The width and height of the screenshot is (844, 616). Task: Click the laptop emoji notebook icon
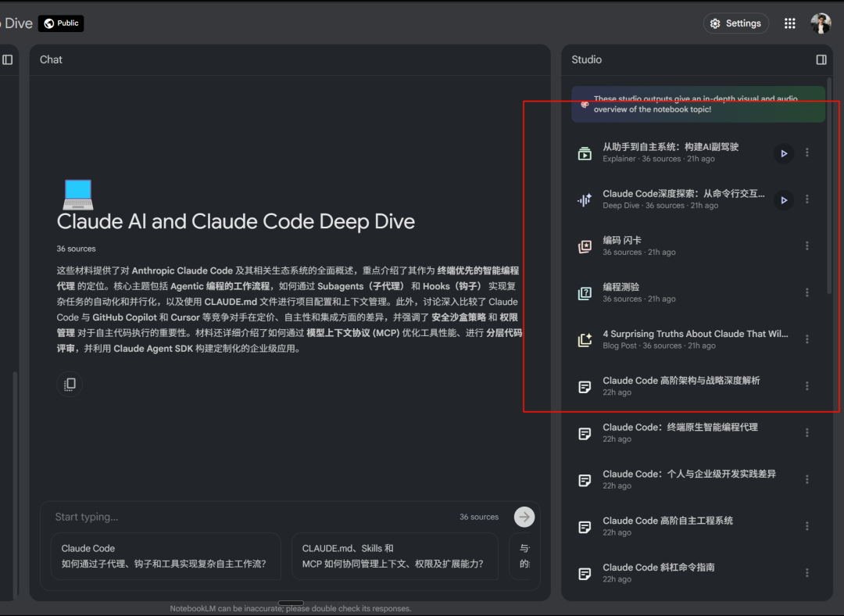(x=77, y=195)
